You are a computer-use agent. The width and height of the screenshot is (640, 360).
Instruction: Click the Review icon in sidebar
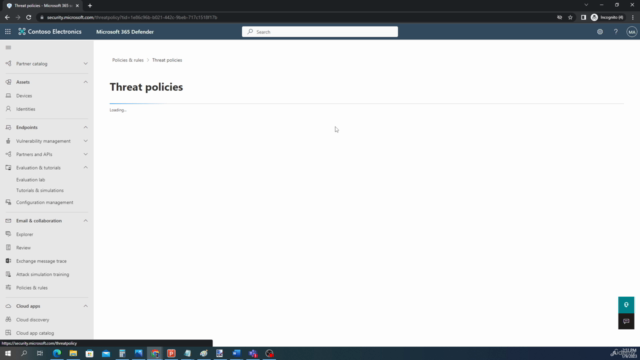[x=8, y=247]
